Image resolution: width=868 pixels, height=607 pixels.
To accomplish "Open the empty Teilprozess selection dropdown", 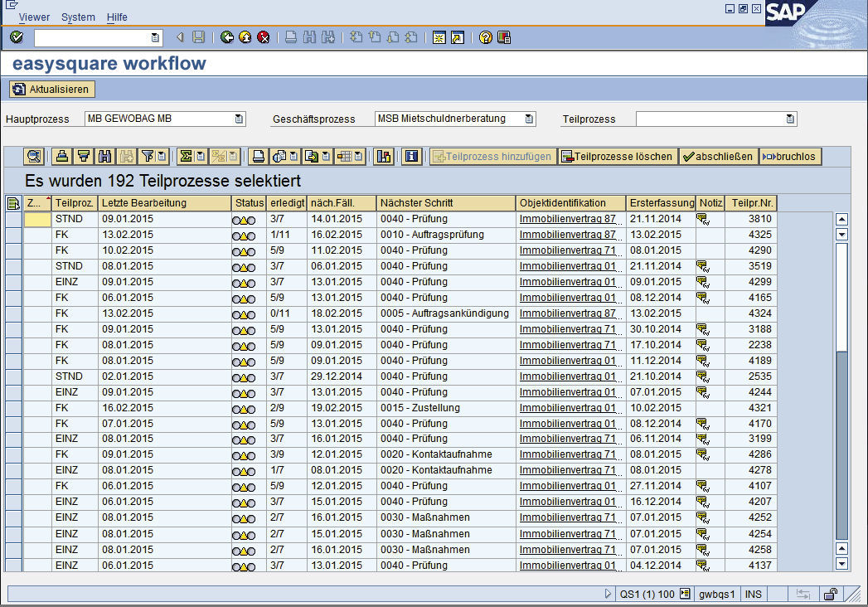I will tap(790, 119).
